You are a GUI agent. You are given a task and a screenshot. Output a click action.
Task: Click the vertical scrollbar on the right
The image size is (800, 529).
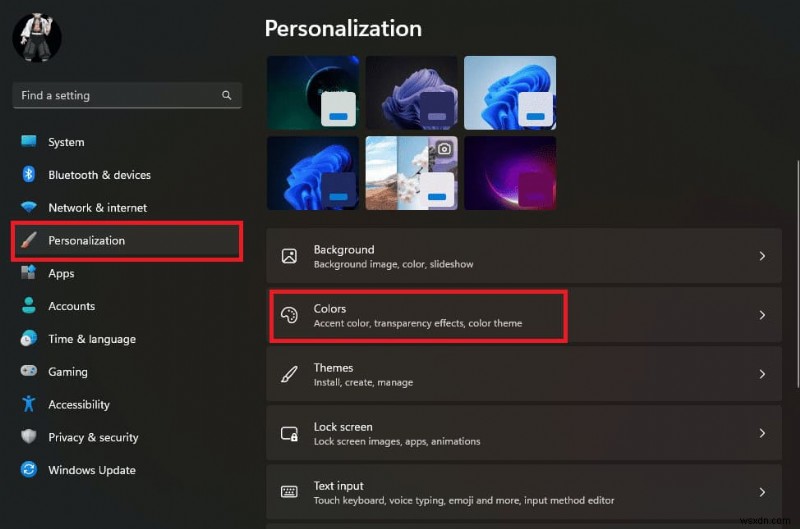pyautogui.click(x=798, y=274)
